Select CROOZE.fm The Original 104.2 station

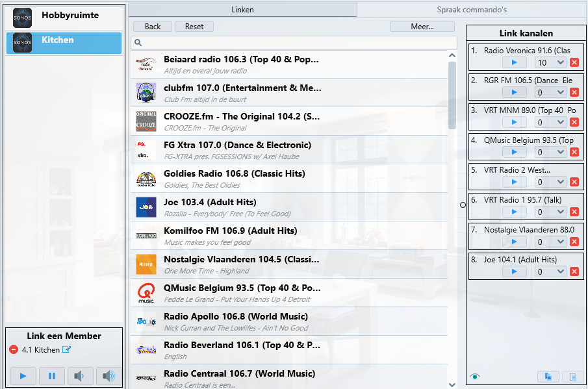coord(289,121)
